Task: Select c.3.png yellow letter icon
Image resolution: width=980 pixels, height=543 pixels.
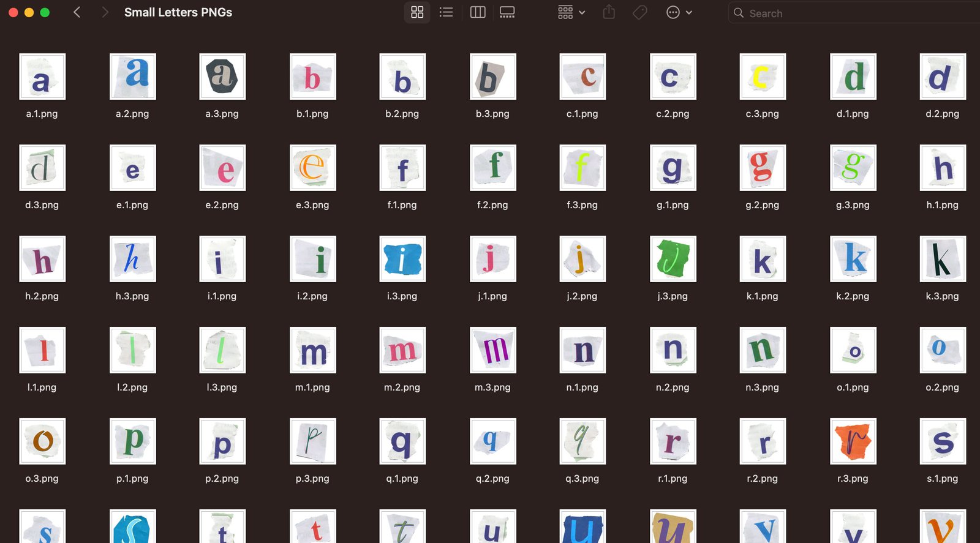Action: point(763,77)
